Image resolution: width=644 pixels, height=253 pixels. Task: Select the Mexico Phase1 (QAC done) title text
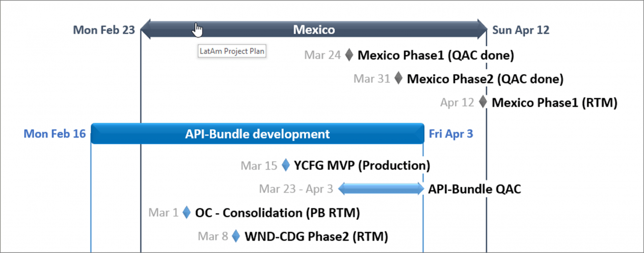pyautogui.click(x=435, y=55)
